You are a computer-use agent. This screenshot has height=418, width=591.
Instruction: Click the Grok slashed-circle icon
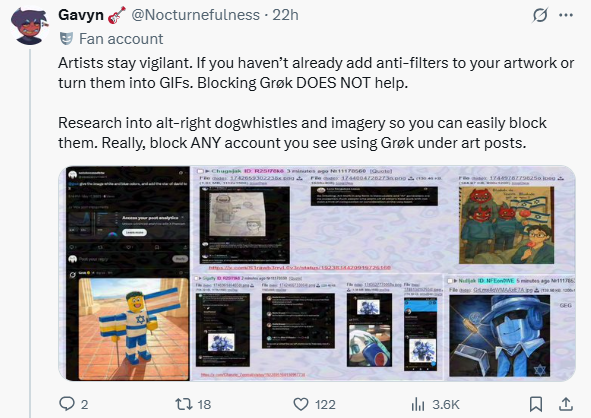[540, 15]
